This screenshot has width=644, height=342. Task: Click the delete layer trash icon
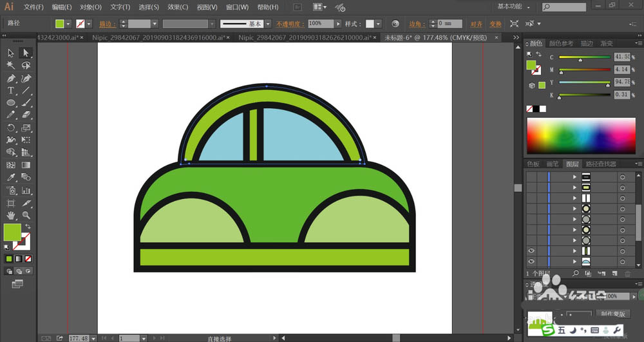pos(628,274)
